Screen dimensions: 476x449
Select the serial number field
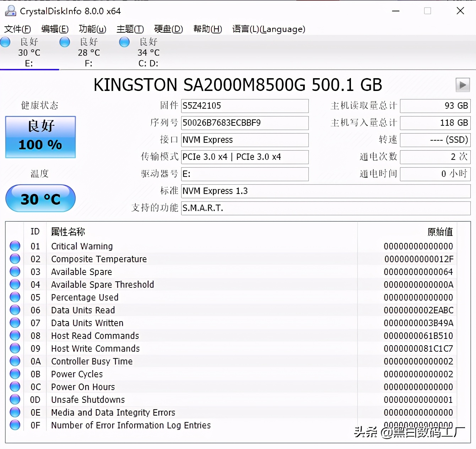(x=244, y=123)
